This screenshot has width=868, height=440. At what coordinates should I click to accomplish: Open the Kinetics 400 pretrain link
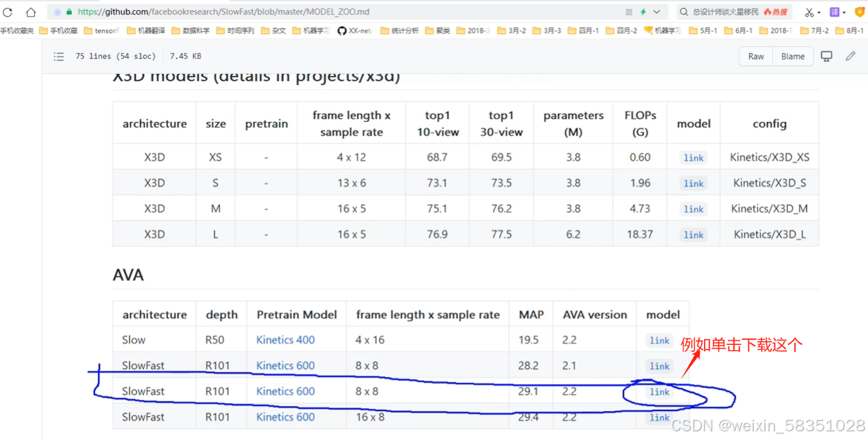click(285, 340)
